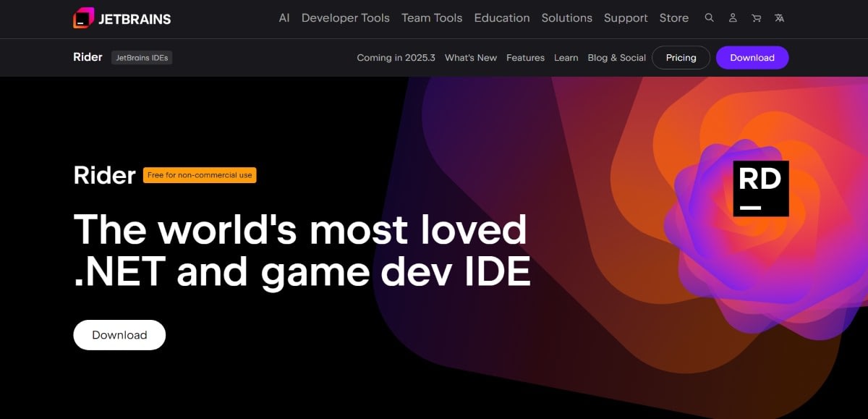Screen dimensions: 868x419
Task: Click the RD Rider product logo
Action: pos(761,188)
